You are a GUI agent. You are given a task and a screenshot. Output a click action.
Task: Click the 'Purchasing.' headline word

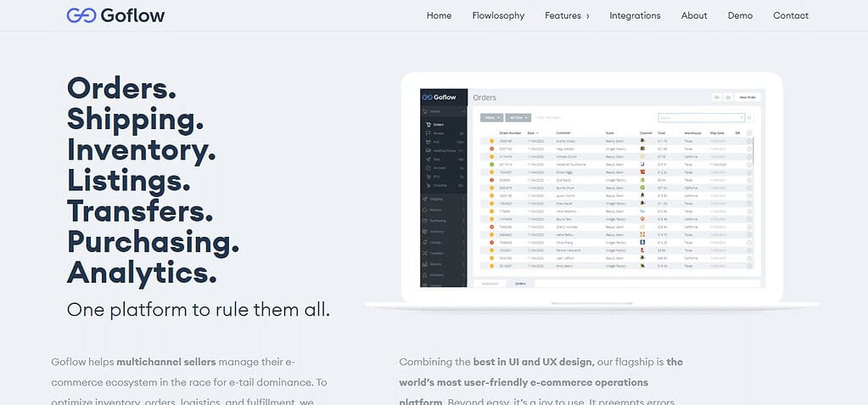click(x=153, y=242)
